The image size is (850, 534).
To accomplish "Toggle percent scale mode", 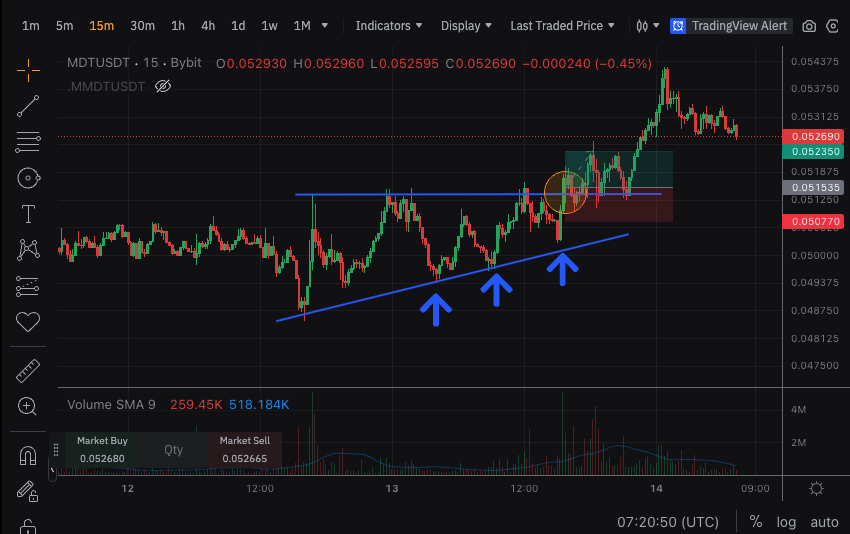I will 756,522.
